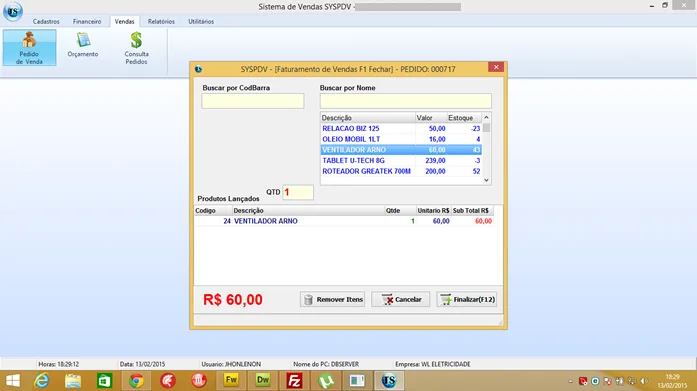The width and height of the screenshot is (697, 391).
Task: Open FileZilla from taskbar
Action: coord(294,381)
